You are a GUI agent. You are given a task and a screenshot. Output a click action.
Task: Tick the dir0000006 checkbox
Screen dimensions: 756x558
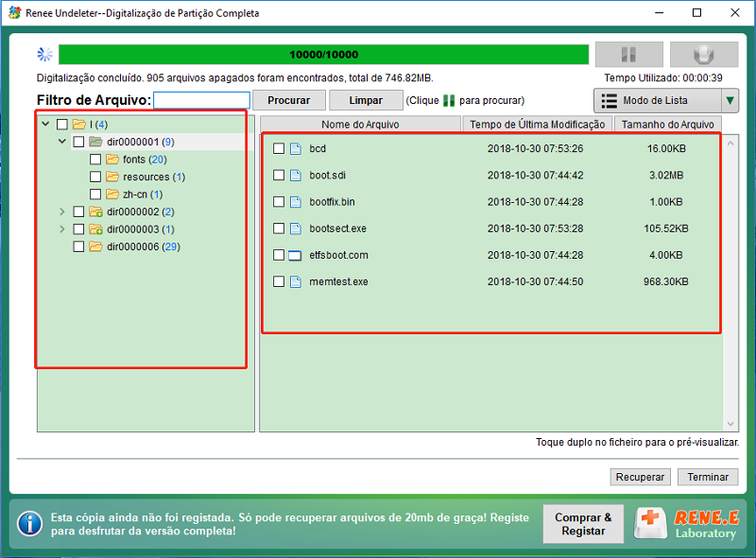pyautogui.click(x=78, y=246)
